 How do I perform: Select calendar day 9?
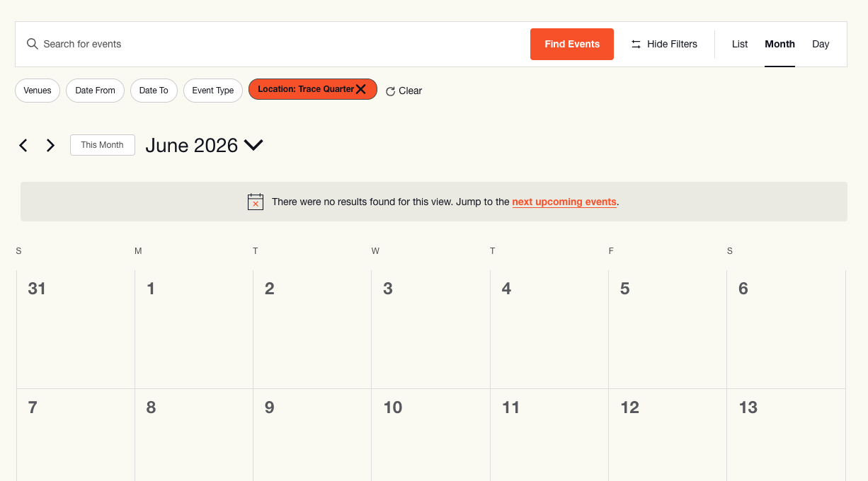coord(269,407)
